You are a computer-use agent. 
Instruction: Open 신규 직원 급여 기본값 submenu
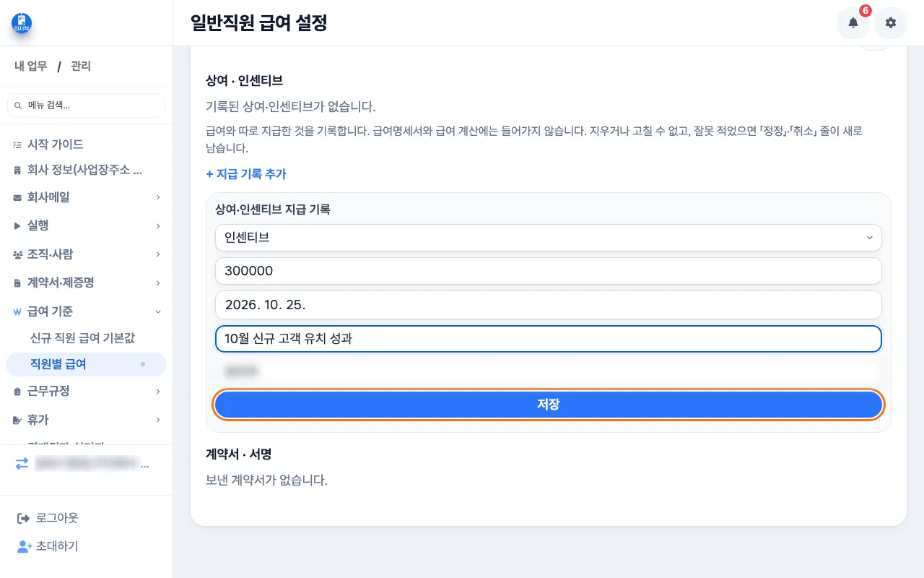82,337
